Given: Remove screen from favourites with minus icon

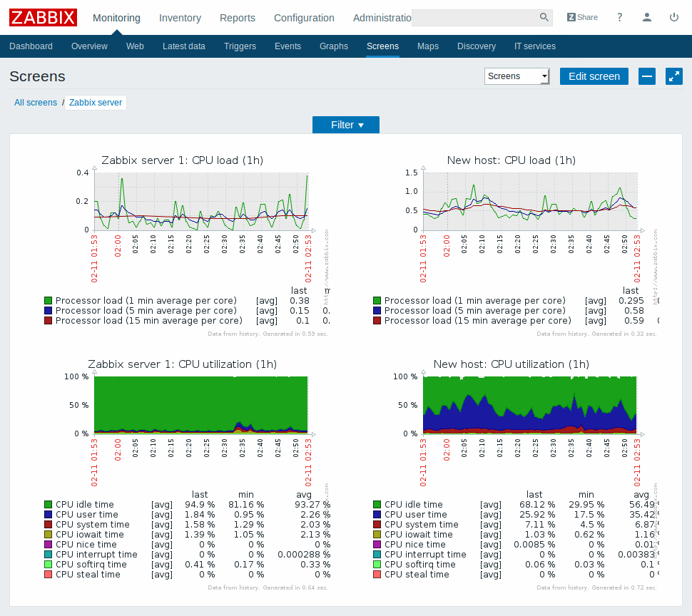Looking at the screenshot, I should (646, 76).
